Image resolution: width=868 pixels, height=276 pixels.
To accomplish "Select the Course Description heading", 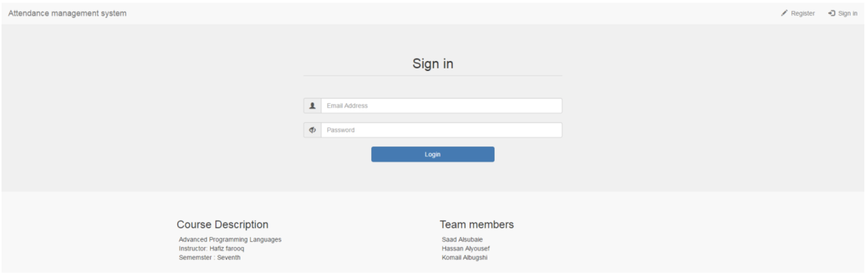I will [222, 225].
